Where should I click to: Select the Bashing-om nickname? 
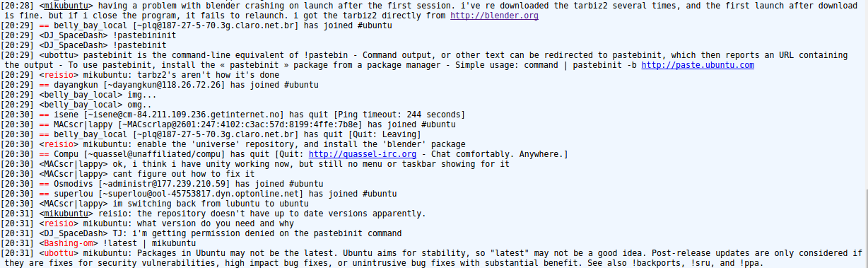71,243
